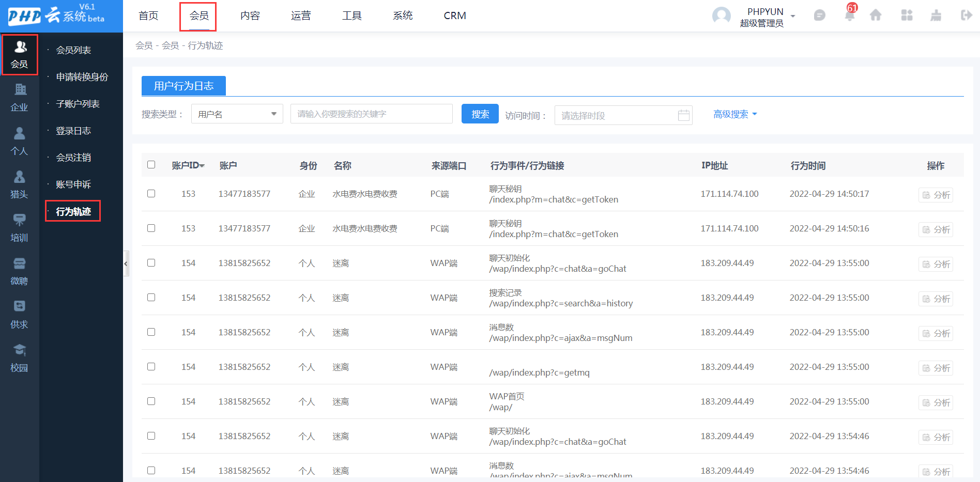
Task: Switch to 工具 top menu
Action: point(352,15)
